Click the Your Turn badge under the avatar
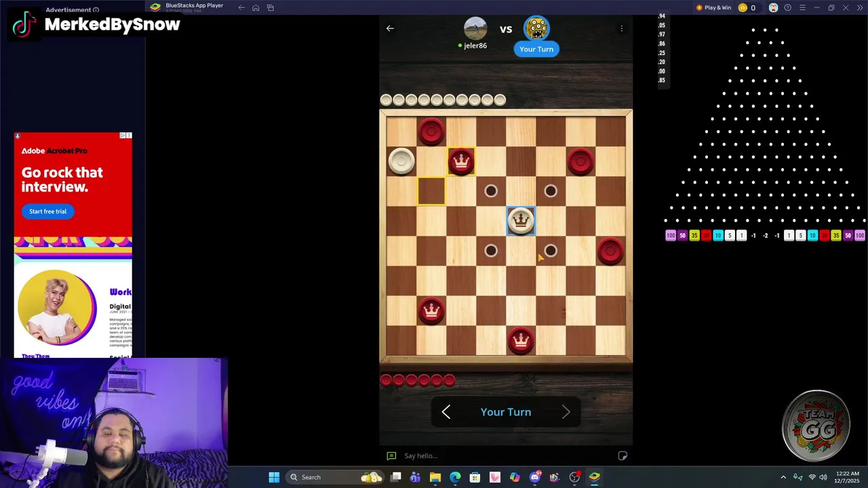The height and width of the screenshot is (488, 868). point(536,49)
